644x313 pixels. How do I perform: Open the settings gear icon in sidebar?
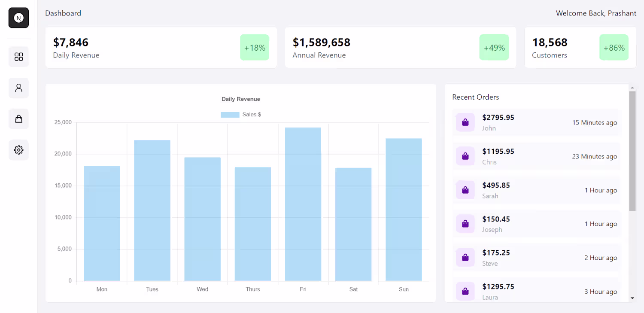coord(18,150)
